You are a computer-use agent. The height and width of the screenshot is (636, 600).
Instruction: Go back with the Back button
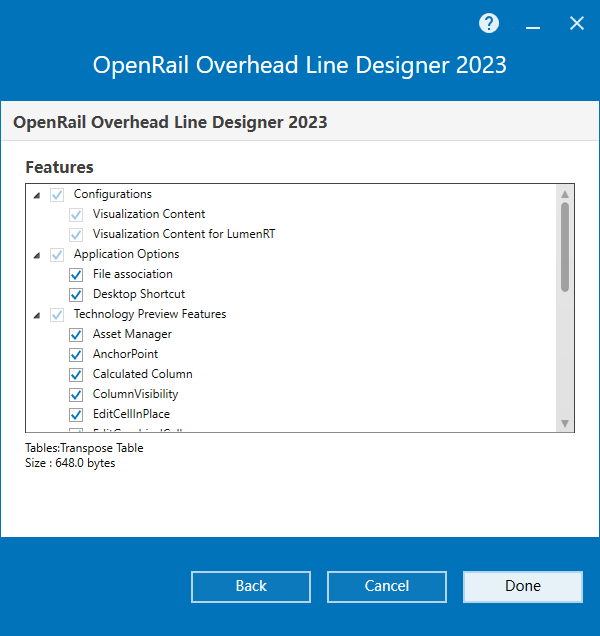251,587
